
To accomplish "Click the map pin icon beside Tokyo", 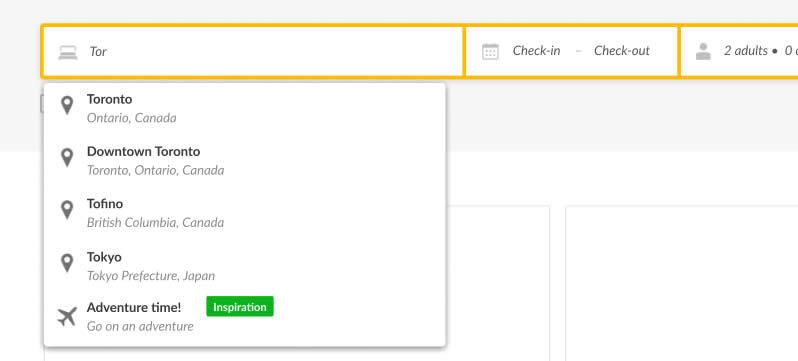I will click(67, 263).
